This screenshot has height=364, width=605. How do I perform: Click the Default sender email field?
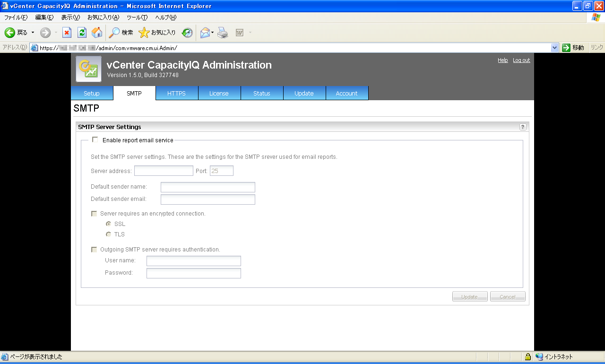208,199
